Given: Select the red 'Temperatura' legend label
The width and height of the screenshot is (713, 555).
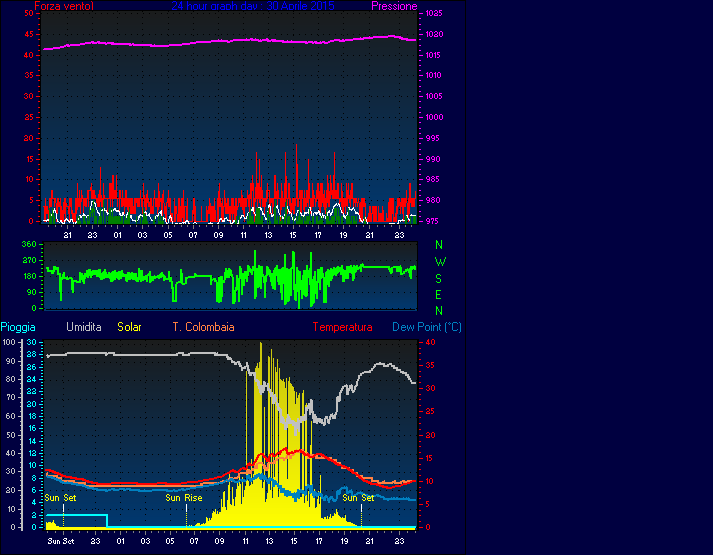Looking at the screenshot, I should 342,327.
